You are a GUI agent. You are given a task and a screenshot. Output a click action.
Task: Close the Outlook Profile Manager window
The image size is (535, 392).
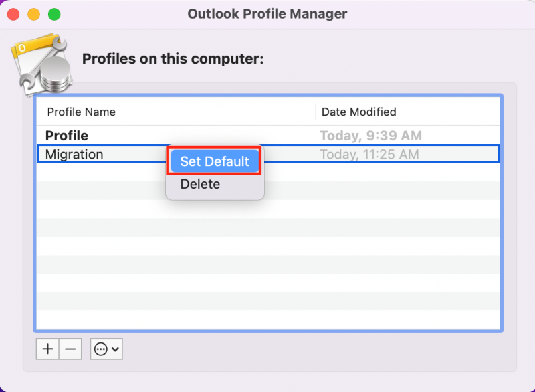pyautogui.click(x=13, y=14)
